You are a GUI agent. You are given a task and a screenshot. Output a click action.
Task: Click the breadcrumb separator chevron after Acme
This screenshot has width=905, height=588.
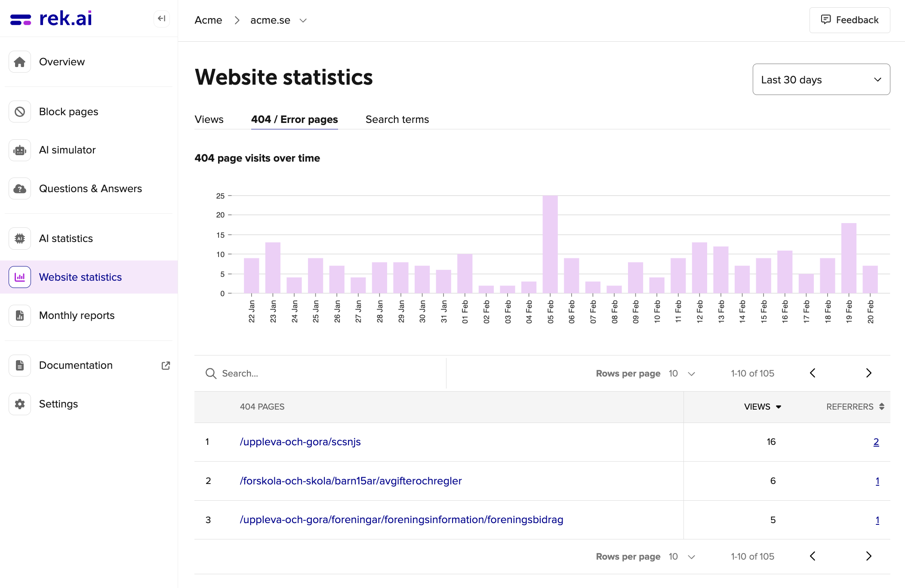237,20
